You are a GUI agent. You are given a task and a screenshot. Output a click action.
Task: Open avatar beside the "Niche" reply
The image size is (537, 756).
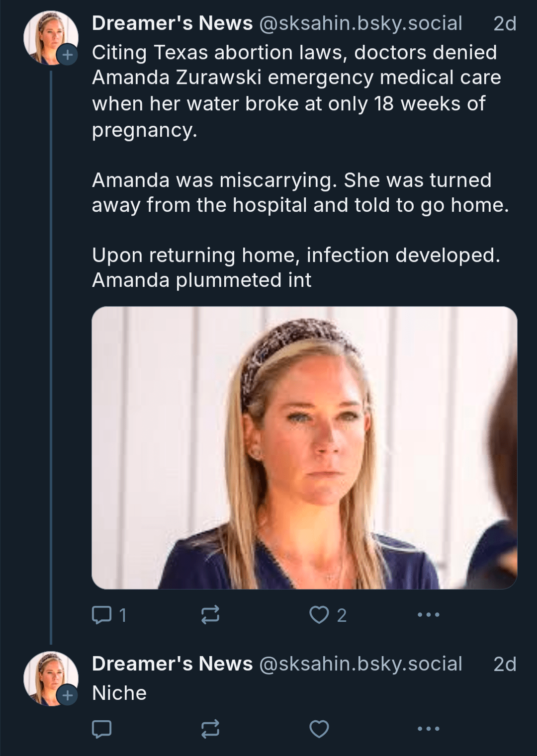(x=47, y=676)
